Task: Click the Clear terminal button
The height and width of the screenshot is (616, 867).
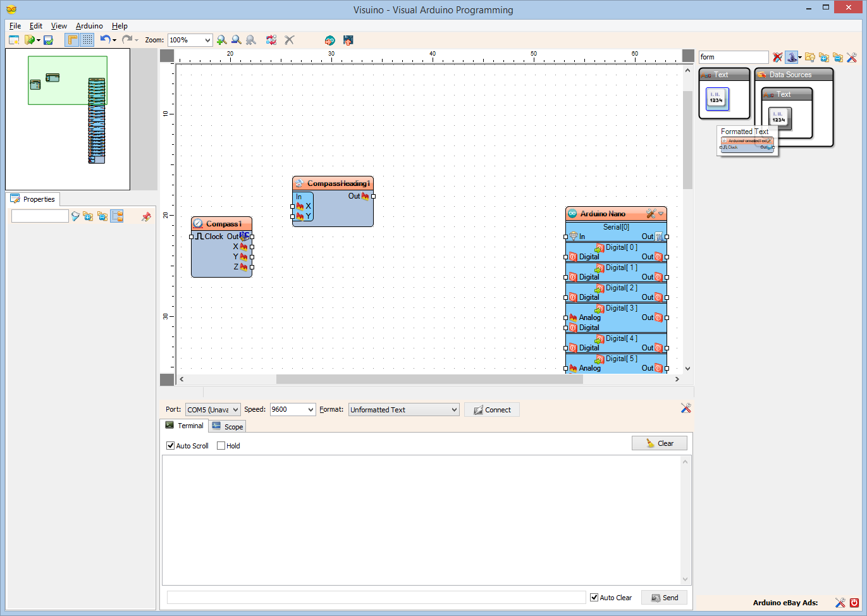Action: coord(660,443)
